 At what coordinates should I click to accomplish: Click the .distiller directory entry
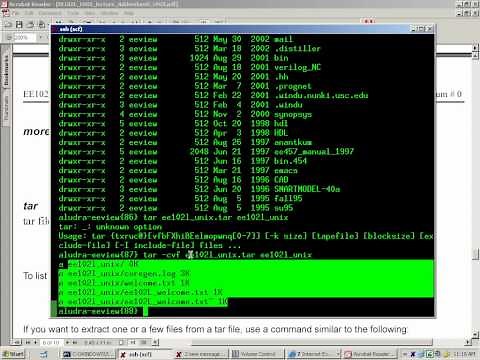coord(297,49)
